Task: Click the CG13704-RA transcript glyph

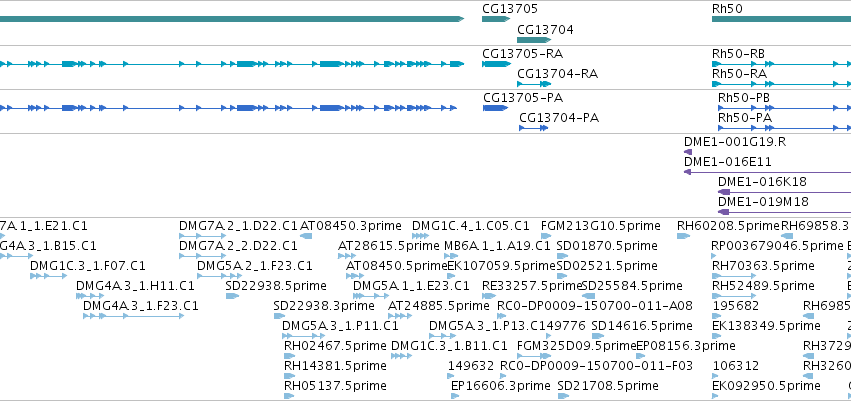Action: (x=534, y=84)
